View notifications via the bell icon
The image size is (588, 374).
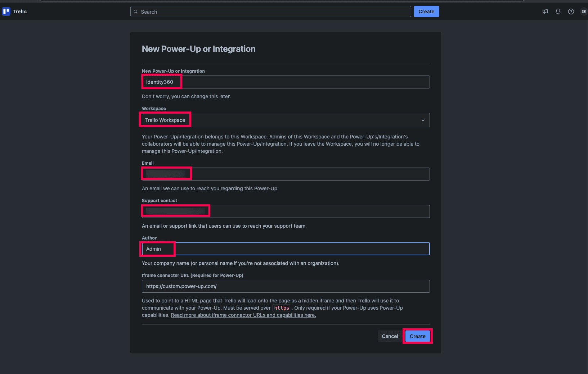tap(558, 11)
